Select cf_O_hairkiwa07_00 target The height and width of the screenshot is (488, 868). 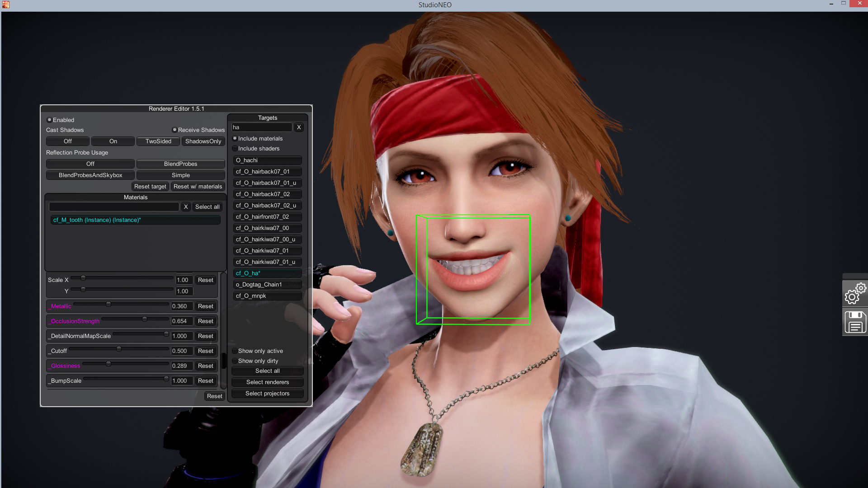pos(268,228)
